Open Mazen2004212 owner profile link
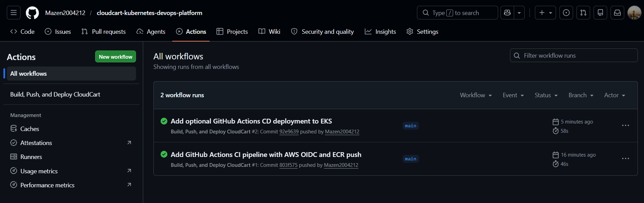This screenshot has height=203, width=644. (65, 13)
